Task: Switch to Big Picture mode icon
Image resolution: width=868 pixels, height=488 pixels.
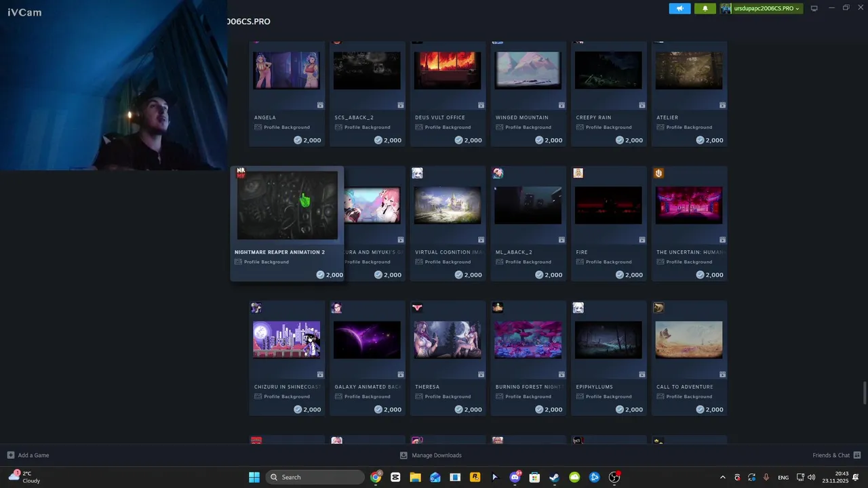Action: [x=814, y=8]
